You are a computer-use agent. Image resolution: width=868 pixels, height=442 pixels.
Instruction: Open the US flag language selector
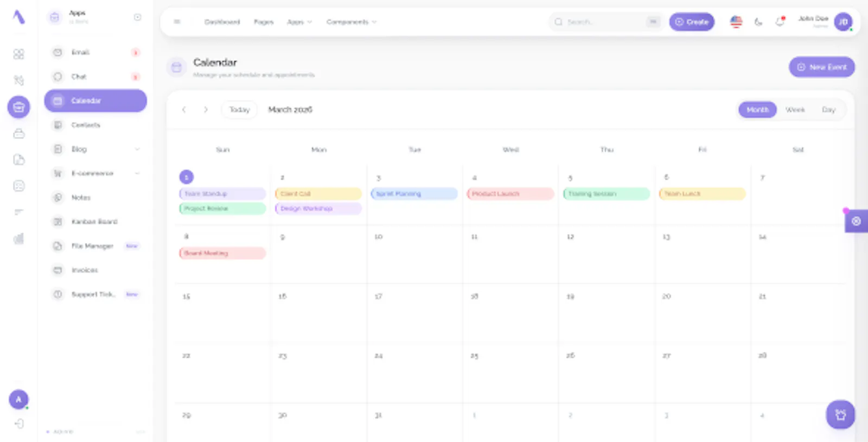point(736,22)
